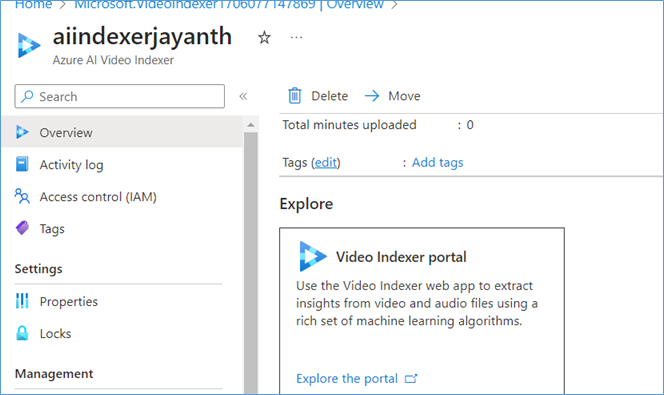Viewport: 664px width, 395px height.
Task: Click the Overview play-shaped icon
Action: [x=22, y=133]
